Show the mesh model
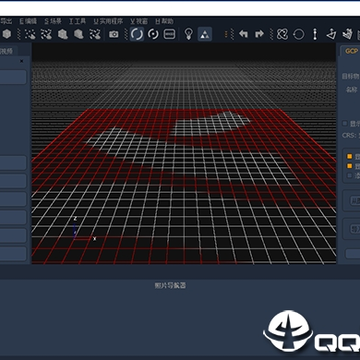This screenshot has height=360, width=360. (x=63, y=34)
